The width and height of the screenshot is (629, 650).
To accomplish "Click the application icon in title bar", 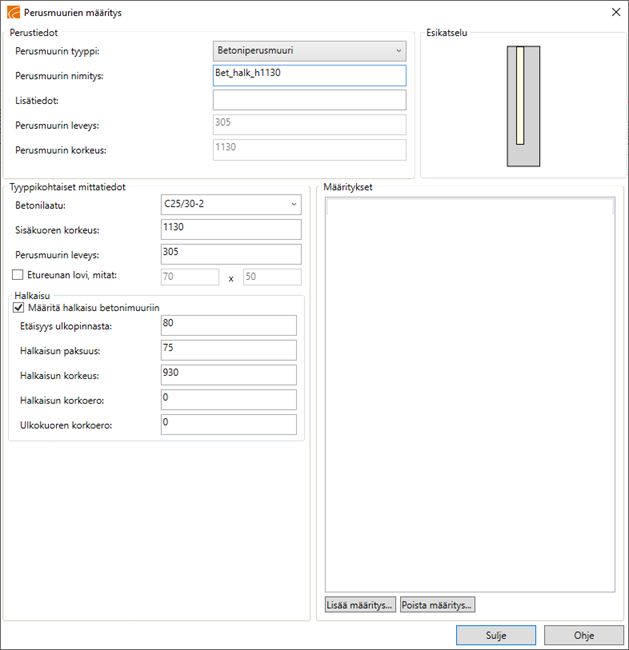I will 12,12.
